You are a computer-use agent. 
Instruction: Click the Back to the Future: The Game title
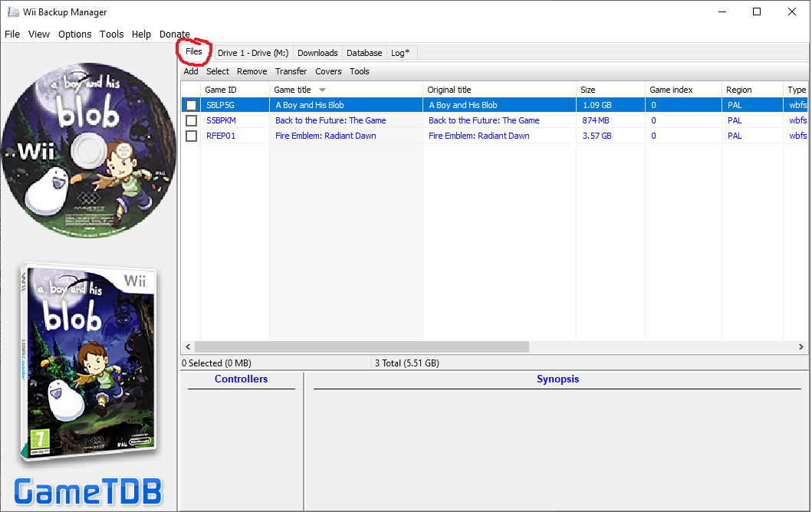click(x=330, y=120)
